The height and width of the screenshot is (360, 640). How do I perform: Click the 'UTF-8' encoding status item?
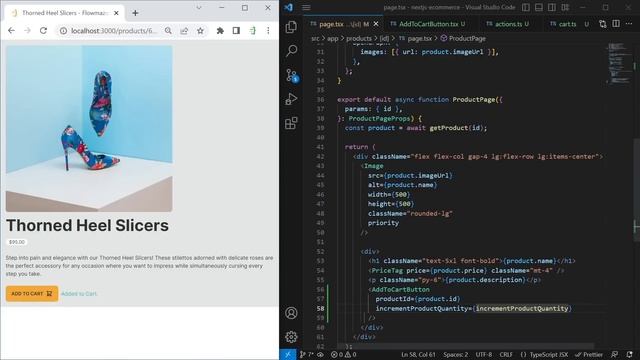click(484, 354)
